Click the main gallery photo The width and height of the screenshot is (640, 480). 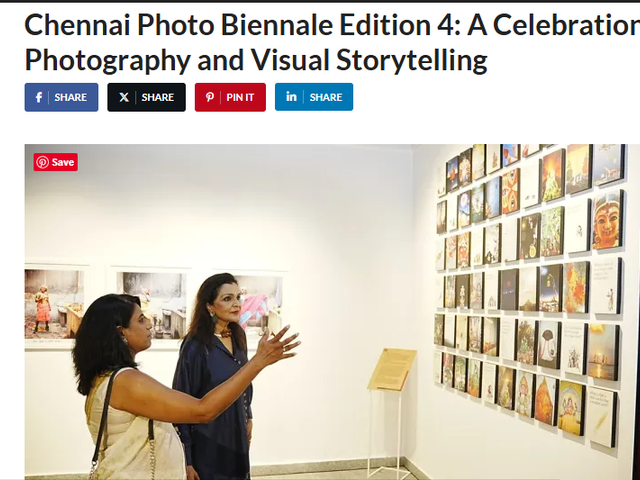pos(332,311)
